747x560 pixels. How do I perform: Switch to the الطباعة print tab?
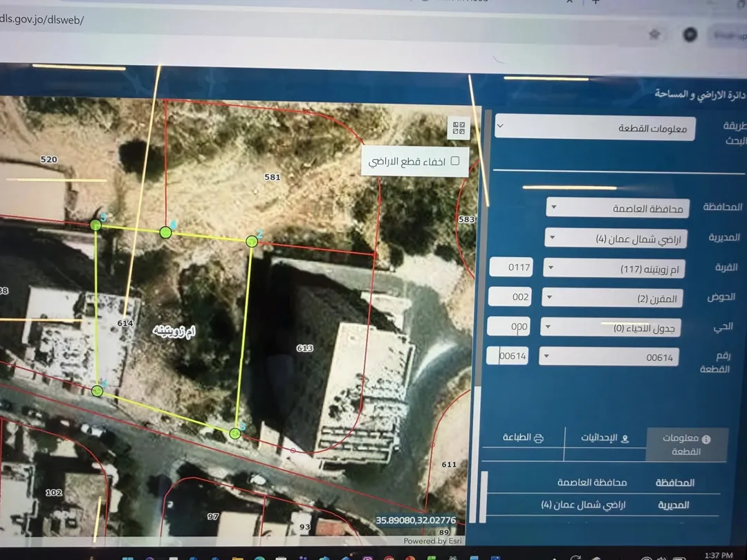pos(523,438)
